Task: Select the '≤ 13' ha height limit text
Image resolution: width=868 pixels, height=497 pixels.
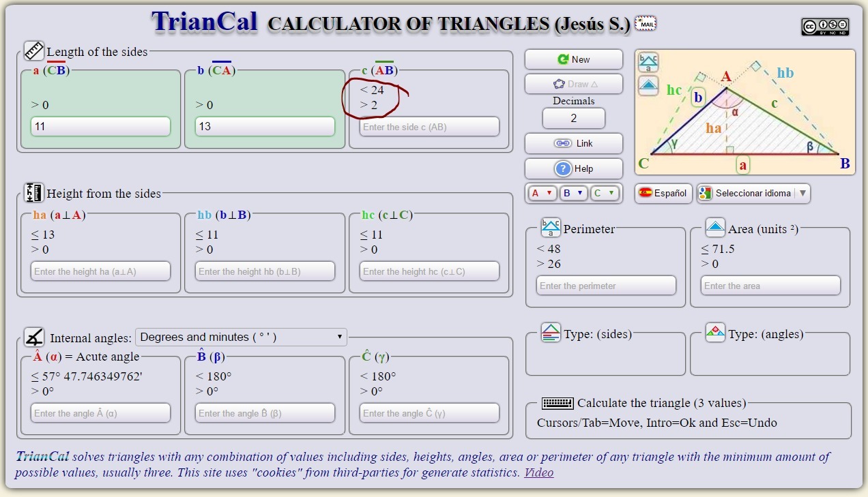Action: pyautogui.click(x=43, y=235)
